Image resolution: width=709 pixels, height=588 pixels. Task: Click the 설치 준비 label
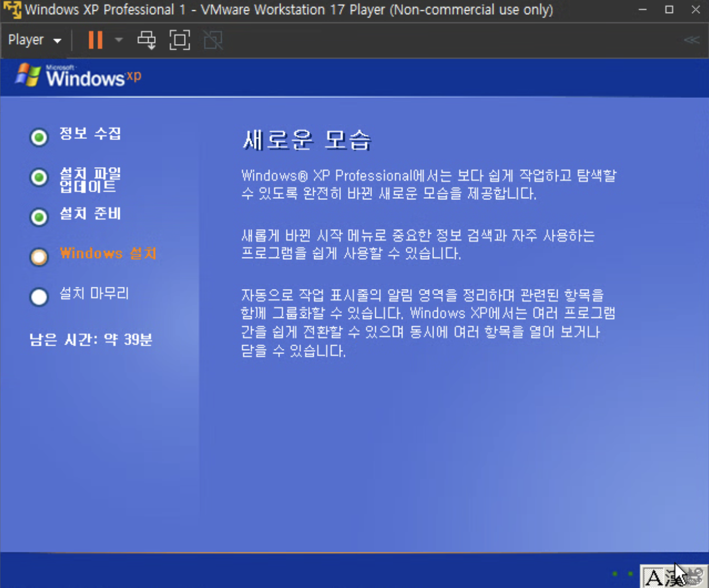pyautogui.click(x=90, y=213)
